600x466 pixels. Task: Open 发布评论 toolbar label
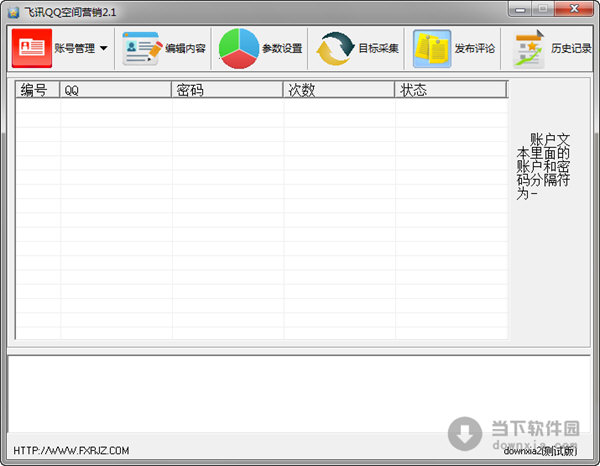coord(475,48)
